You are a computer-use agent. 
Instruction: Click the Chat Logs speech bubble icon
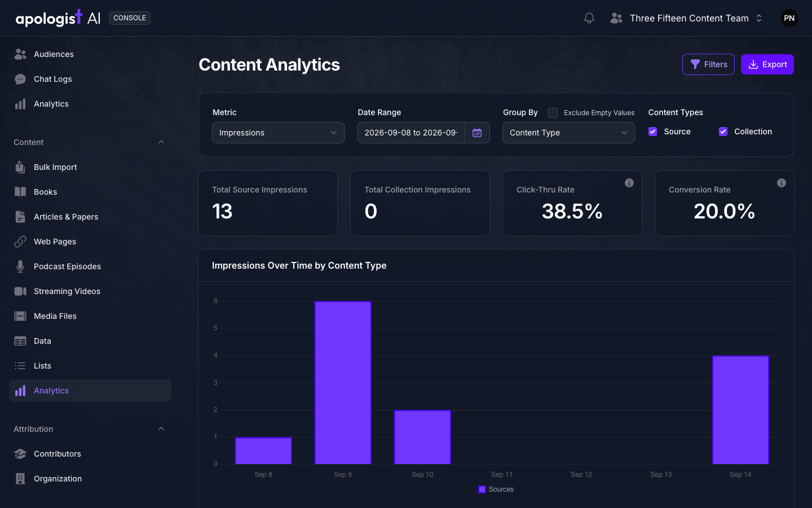tap(20, 79)
